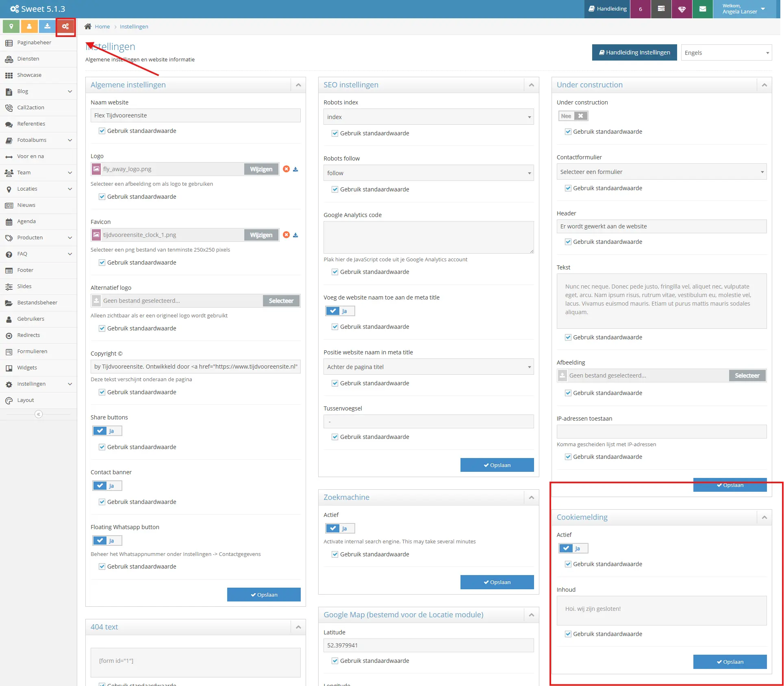Click the Home breadcrumb link
Image resolution: width=784 pixels, height=686 pixels.
(x=102, y=26)
